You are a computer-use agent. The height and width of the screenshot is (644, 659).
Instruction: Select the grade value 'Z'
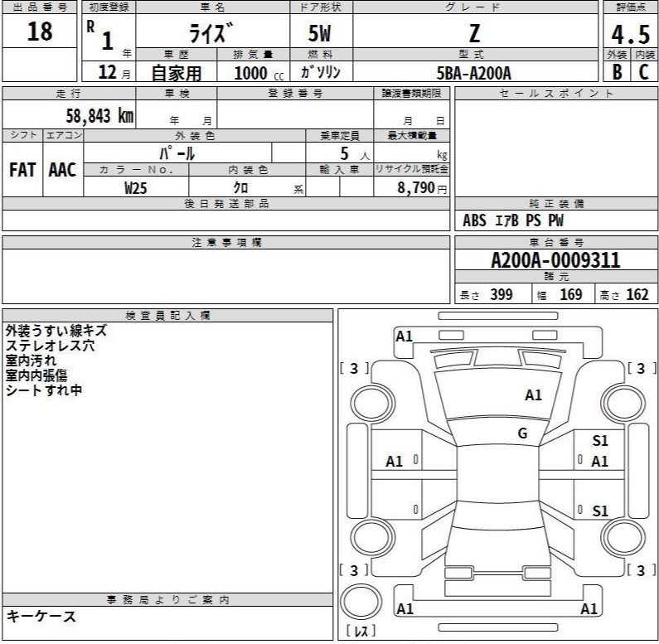click(474, 34)
